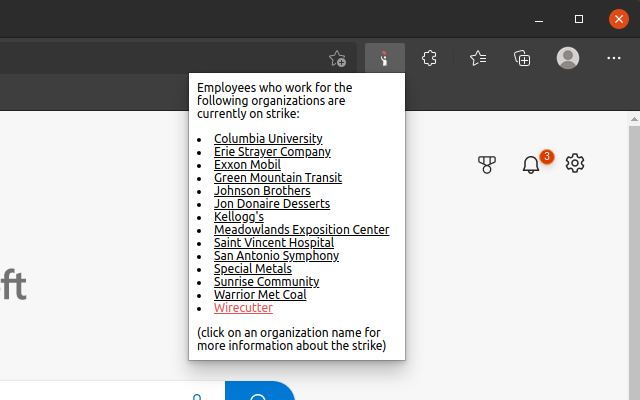
Task: Open the user profile avatar
Action: tap(568, 58)
